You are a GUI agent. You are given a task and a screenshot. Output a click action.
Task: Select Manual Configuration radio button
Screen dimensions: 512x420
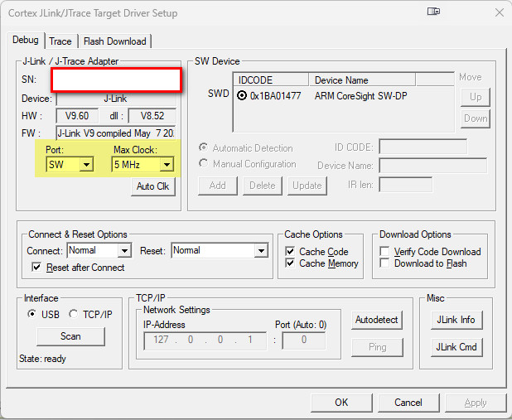pyautogui.click(x=204, y=163)
